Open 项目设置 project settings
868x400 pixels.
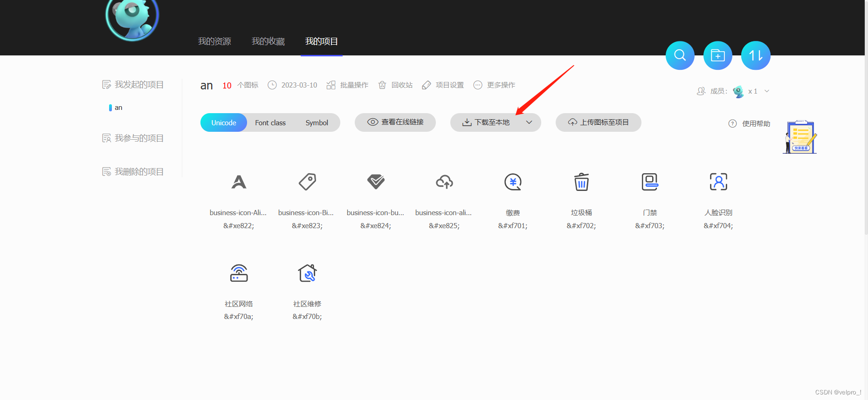pos(443,85)
